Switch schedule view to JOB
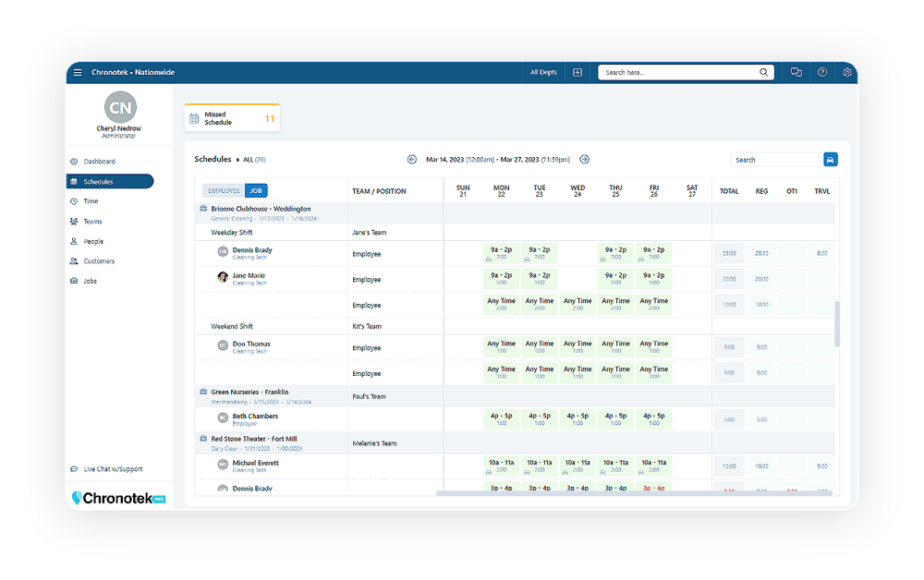Screen dimensions: 924x580 [x=256, y=191]
